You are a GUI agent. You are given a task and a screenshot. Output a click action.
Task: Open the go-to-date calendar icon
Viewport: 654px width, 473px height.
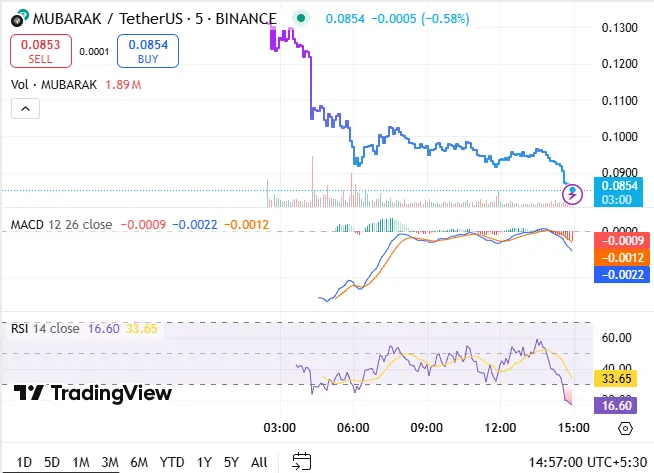click(x=301, y=461)
